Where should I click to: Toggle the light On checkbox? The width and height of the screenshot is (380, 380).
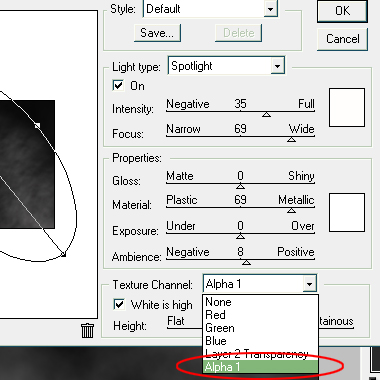point(118,86)
